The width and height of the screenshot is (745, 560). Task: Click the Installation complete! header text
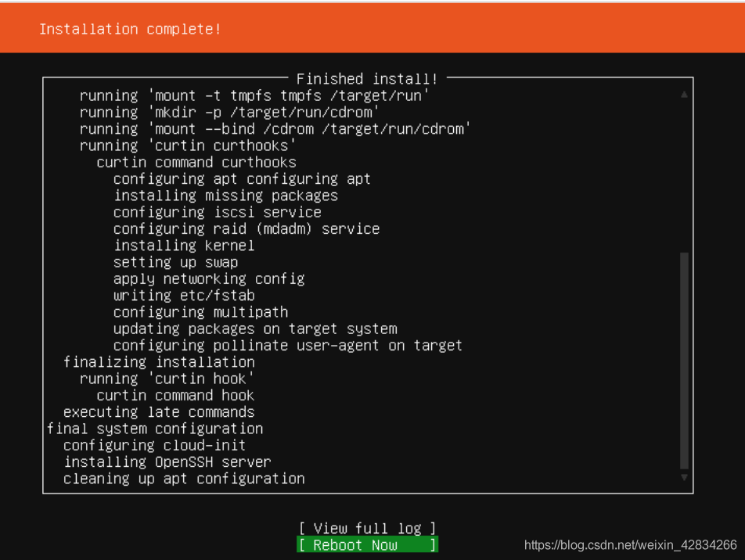coord(130,29)
